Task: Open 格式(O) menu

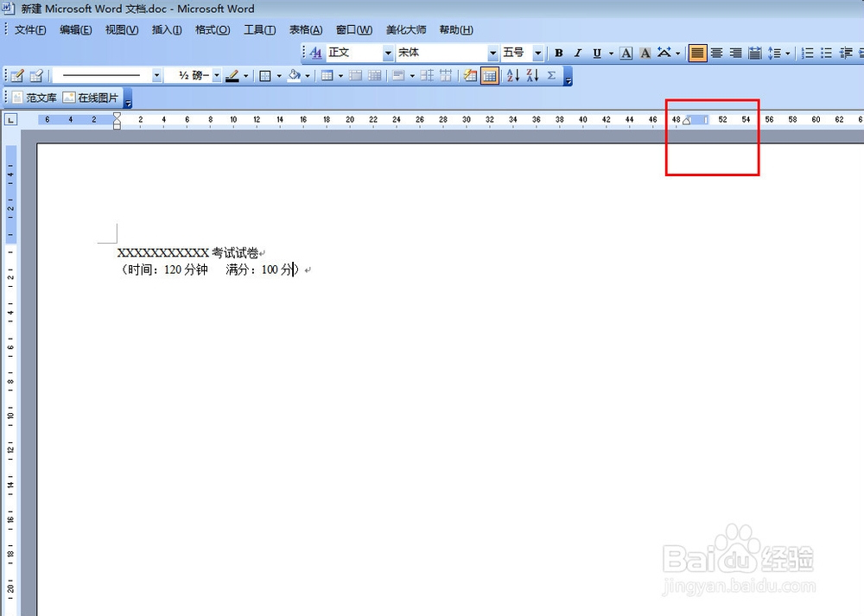Action: tap(213, 29)
